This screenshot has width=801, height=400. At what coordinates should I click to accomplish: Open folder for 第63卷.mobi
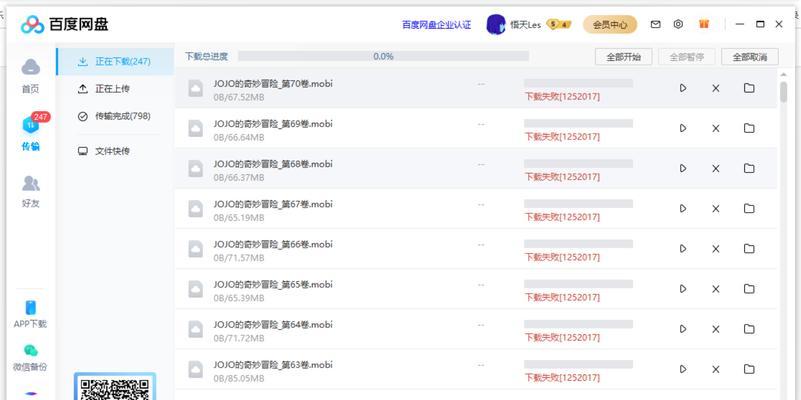[749, 369]
